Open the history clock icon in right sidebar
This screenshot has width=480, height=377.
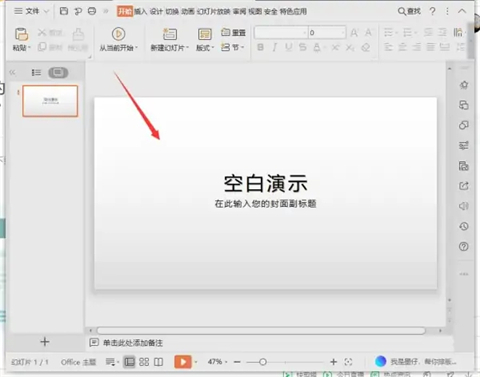tap(464, 226)
